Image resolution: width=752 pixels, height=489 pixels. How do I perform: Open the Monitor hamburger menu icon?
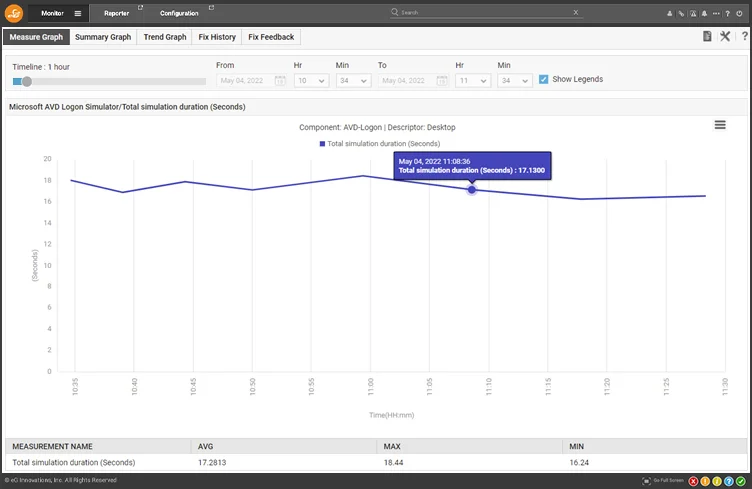[x=78, y=13]
